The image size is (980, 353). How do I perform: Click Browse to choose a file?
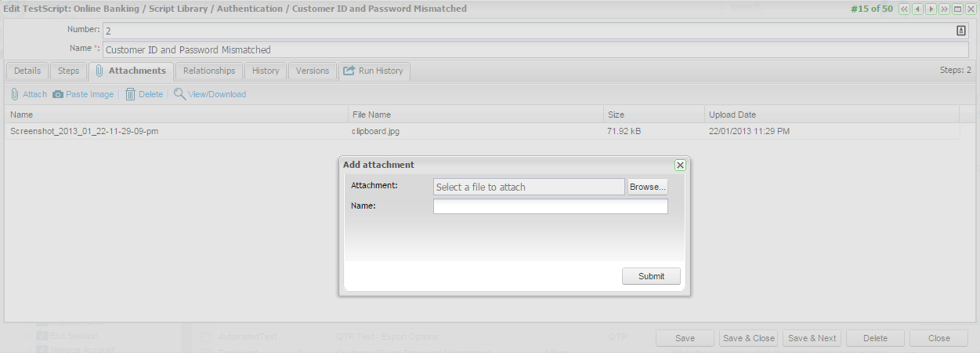[x=648, y=187]
